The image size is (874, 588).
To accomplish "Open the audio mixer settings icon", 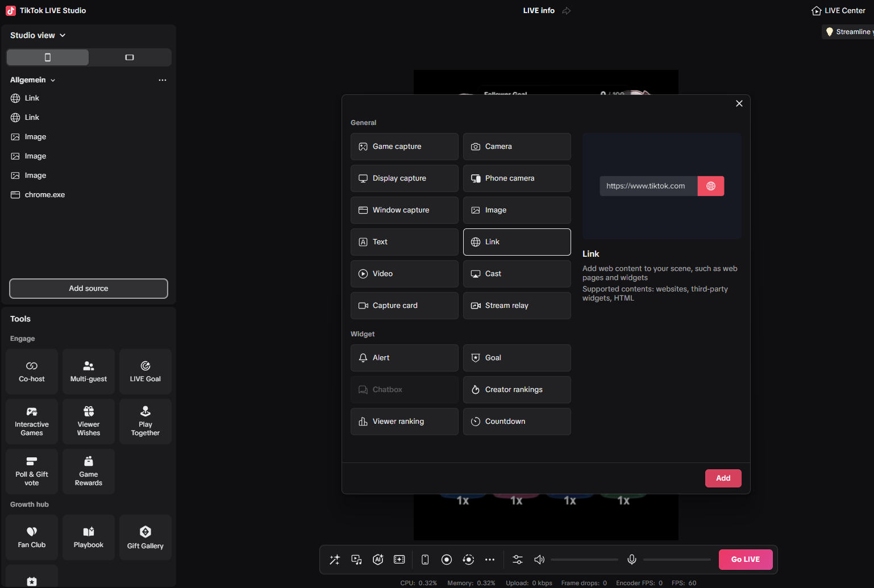I will (x=518, y=560).
